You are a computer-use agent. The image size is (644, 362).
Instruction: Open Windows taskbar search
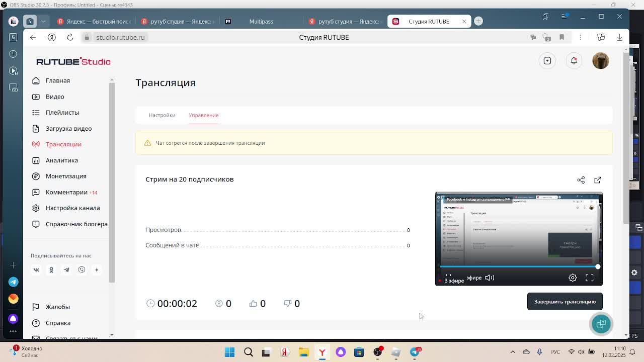click(248, 352)
